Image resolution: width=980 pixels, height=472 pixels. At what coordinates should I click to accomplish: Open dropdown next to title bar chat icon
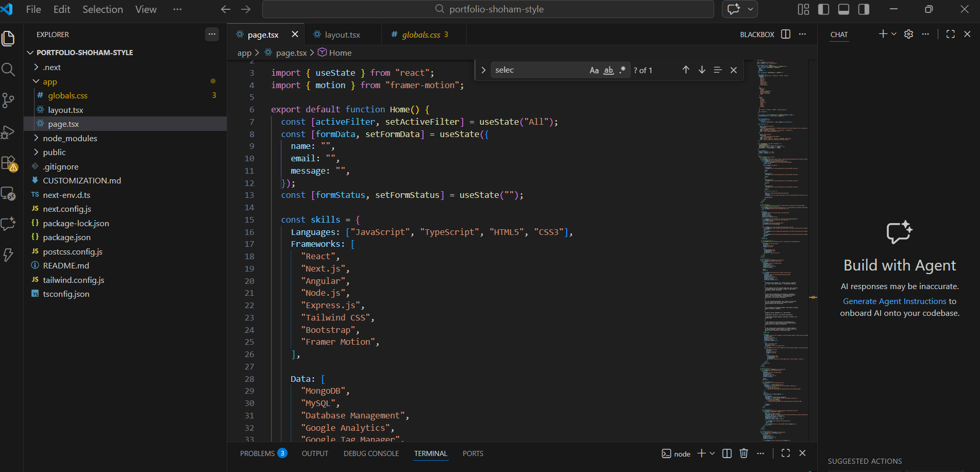[x=750, y=9]
